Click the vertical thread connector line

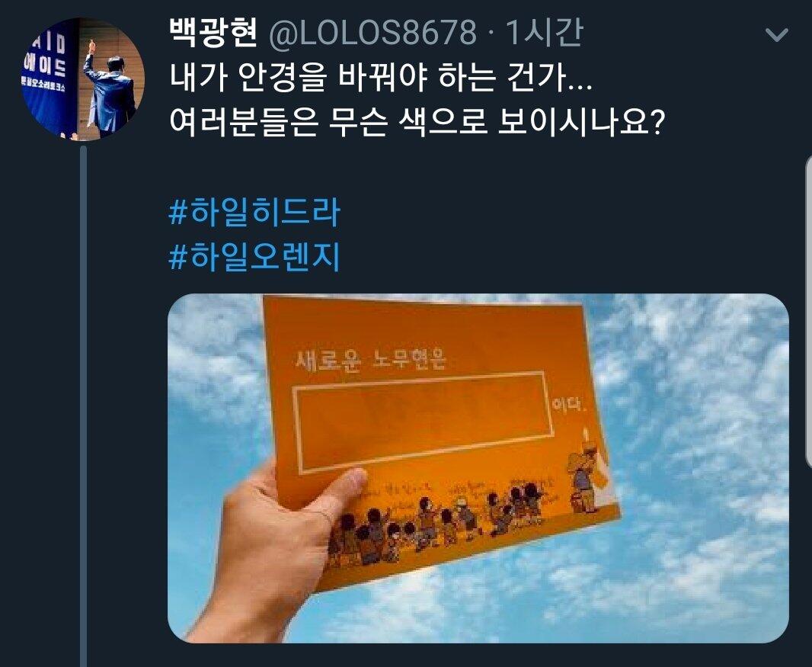pyautogui.click(x=83, y=406)
